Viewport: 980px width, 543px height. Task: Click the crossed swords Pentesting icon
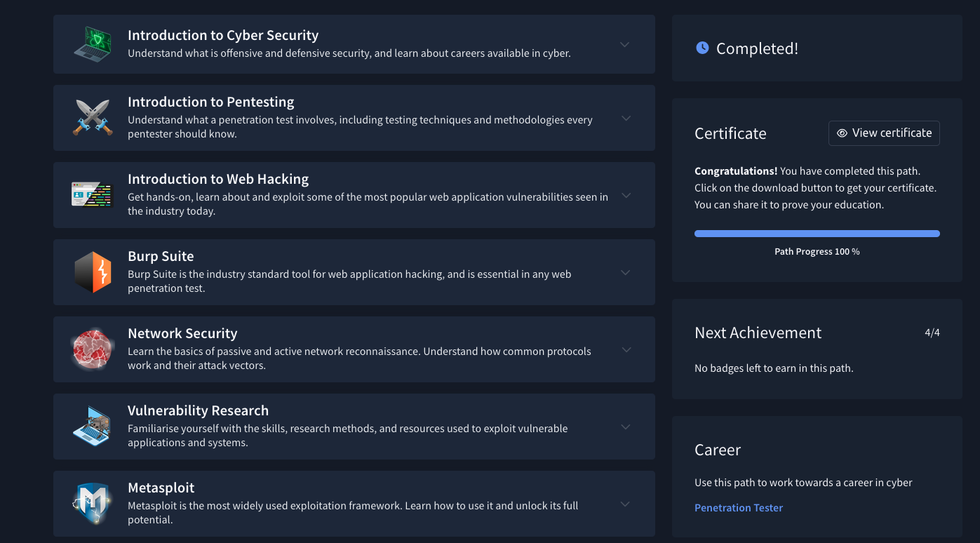(x=93, y=118)
